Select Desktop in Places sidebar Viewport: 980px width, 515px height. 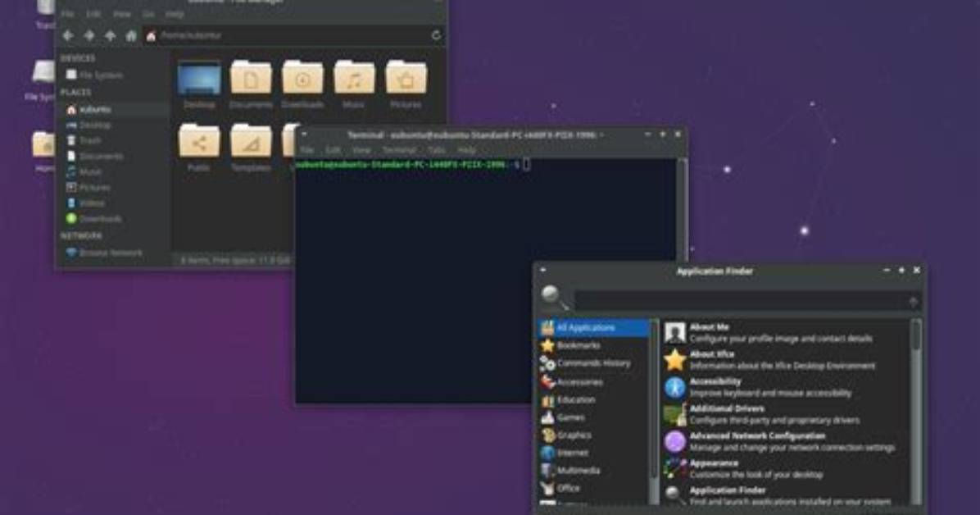(x=88, y=125)
